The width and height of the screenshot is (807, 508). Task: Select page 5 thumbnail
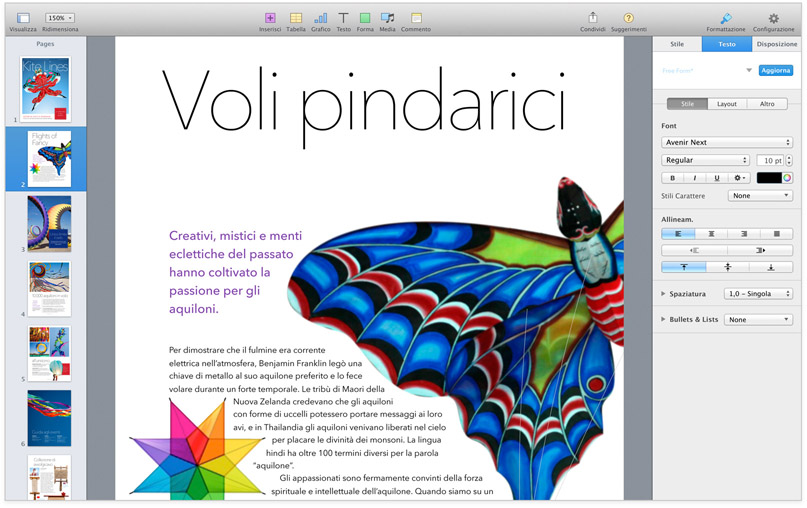pyautogui.click(x=49, y=354)
